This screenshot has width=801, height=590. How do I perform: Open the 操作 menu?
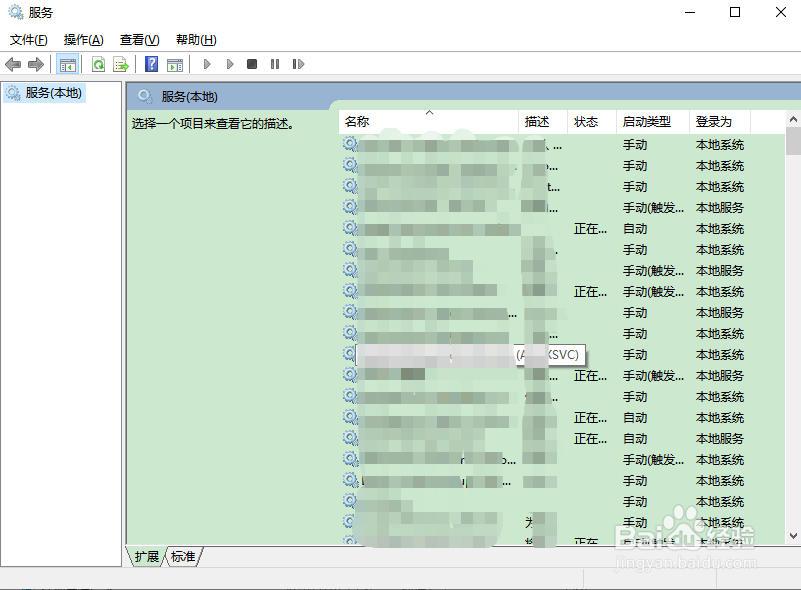(83, 39)
